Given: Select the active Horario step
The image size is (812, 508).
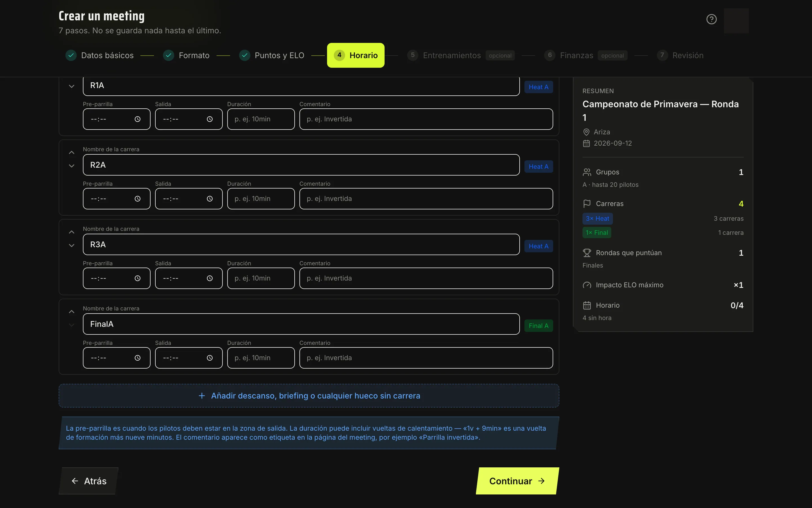Looking at the screenshot, I should point(356,55).
